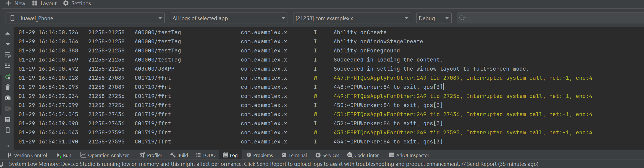Click the log line 452:~CPUWorker:84 to exit
Viewport: 644px width, 168px height.
pos(388,124)
